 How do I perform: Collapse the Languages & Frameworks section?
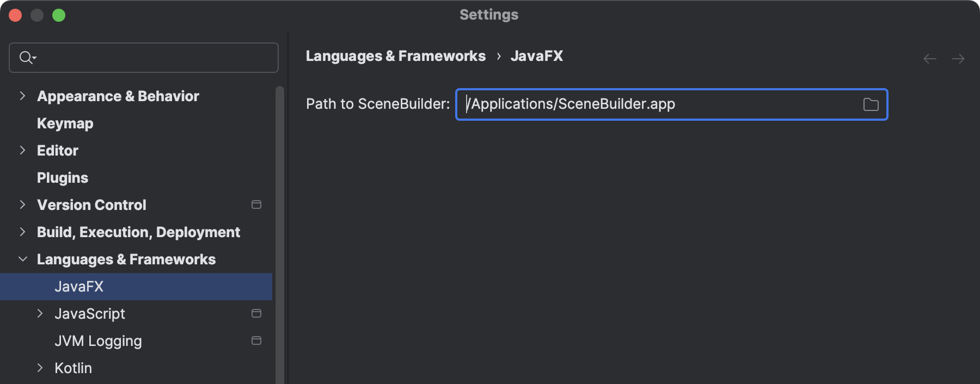click(x=22, y=259)
